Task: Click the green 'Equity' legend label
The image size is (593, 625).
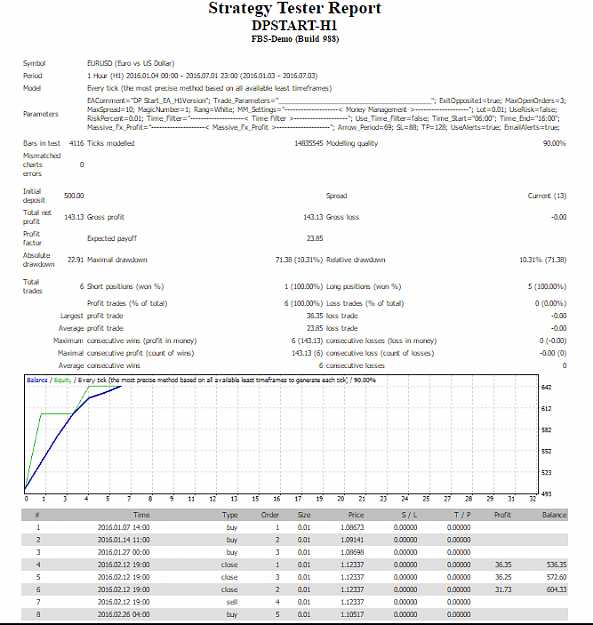Action: [62, 380]
